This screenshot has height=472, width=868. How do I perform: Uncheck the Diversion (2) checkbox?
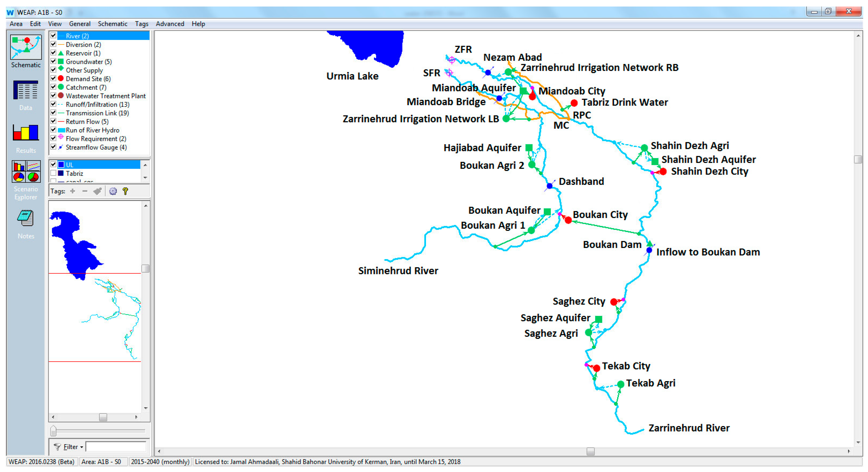tap(53, 44)
